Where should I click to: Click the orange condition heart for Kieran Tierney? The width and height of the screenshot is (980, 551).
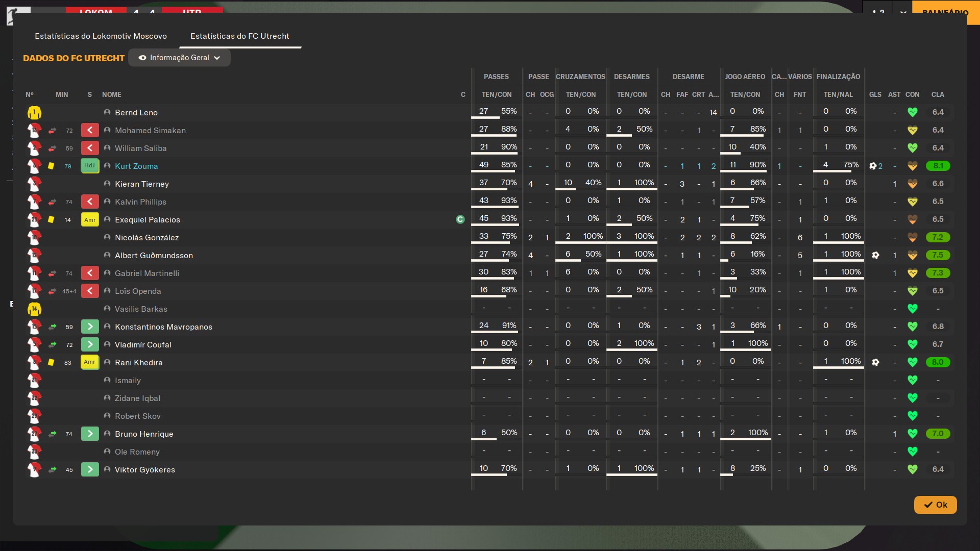pos(913,184)
